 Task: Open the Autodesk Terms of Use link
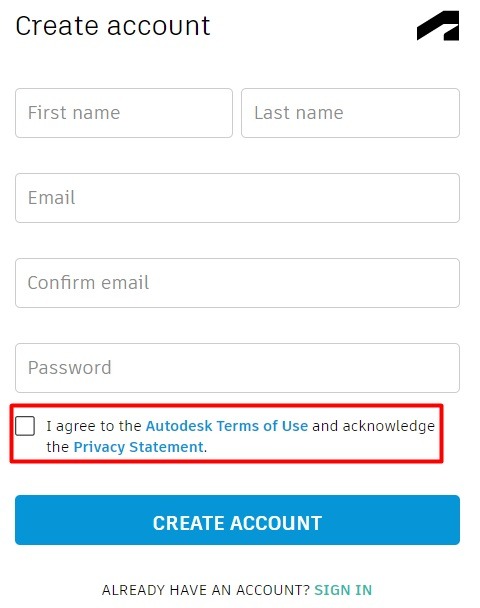click(227, 426)
